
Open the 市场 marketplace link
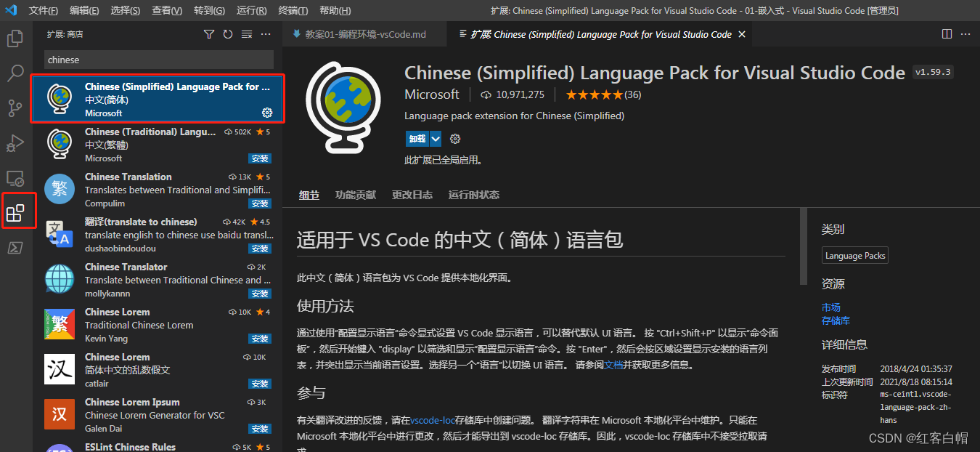coord(831,307)
